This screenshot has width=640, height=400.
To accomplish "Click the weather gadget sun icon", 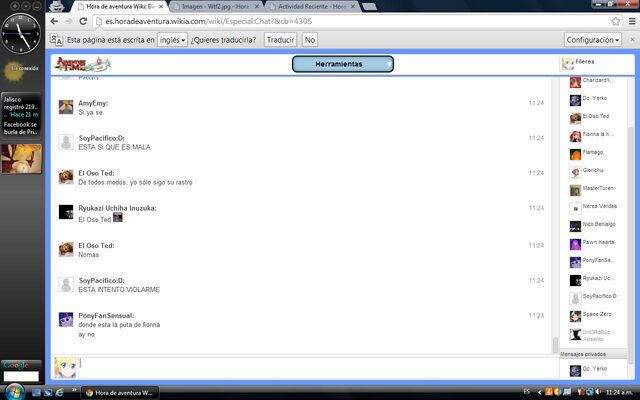I will 14,71.
